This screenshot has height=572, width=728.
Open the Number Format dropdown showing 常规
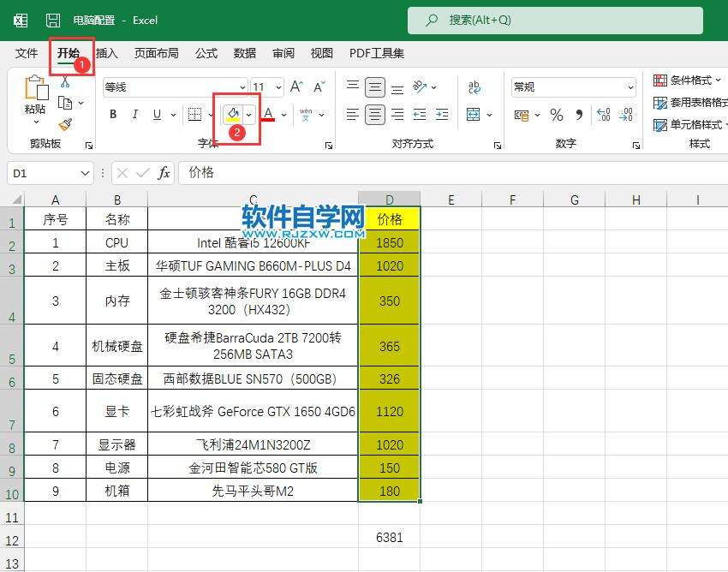click(x=574, y=86)
